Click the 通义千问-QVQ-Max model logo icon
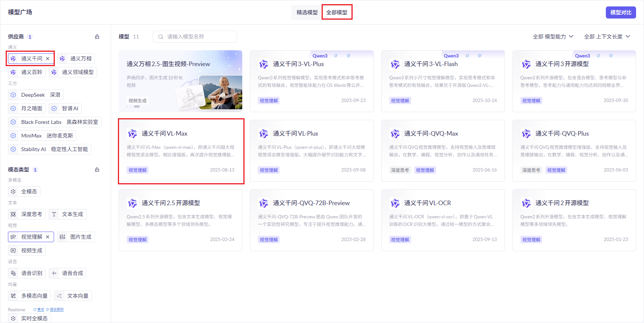 [395, 134]
